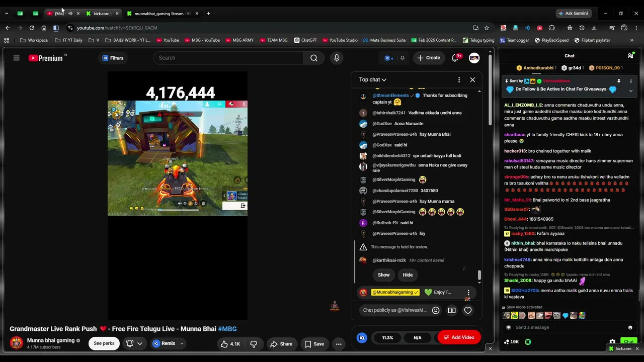Expand the notification bell options chevron
The image size is (644, 362).
pos(140,344)
